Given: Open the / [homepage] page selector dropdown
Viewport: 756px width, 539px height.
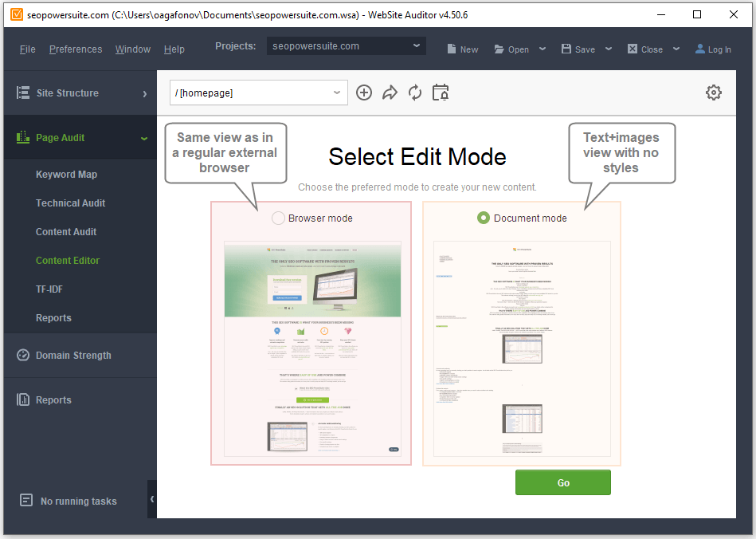Looking at the screenshot, I should 259,92.
